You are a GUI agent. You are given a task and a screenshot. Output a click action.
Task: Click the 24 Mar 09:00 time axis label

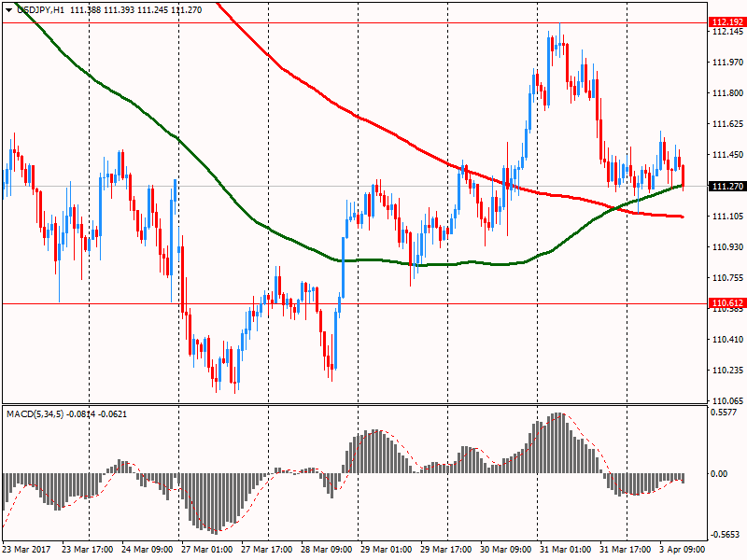pos(148,550)
